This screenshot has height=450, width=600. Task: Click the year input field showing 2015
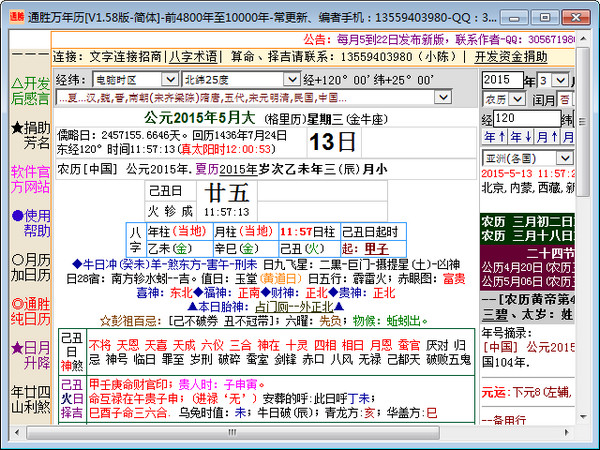click(502, 79)
